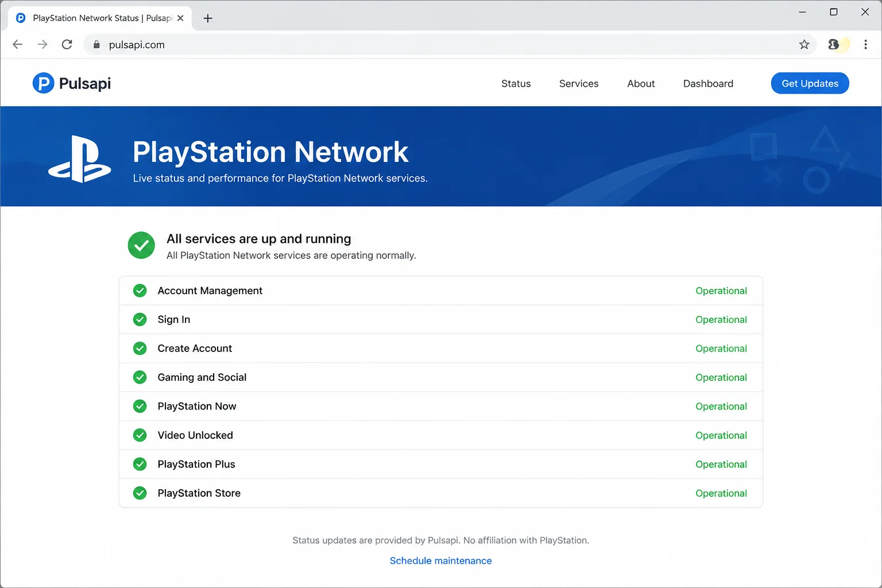882x588 pixels.
Task: Open the Services nav item
Action: coord(579,83)
